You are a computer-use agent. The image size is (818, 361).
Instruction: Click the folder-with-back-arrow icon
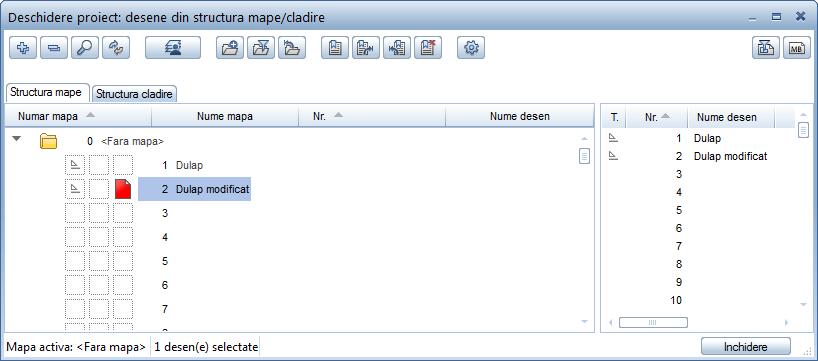click(x=292, y=48)
